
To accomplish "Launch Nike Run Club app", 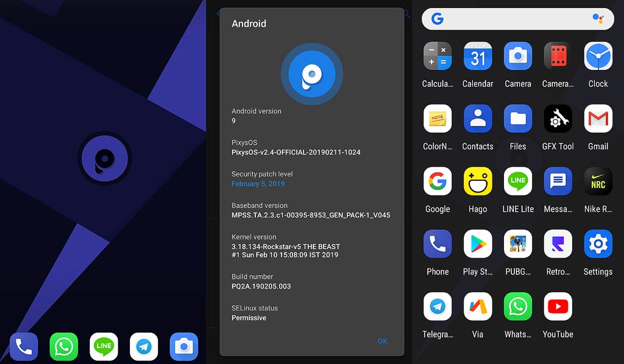I will 598,181.
